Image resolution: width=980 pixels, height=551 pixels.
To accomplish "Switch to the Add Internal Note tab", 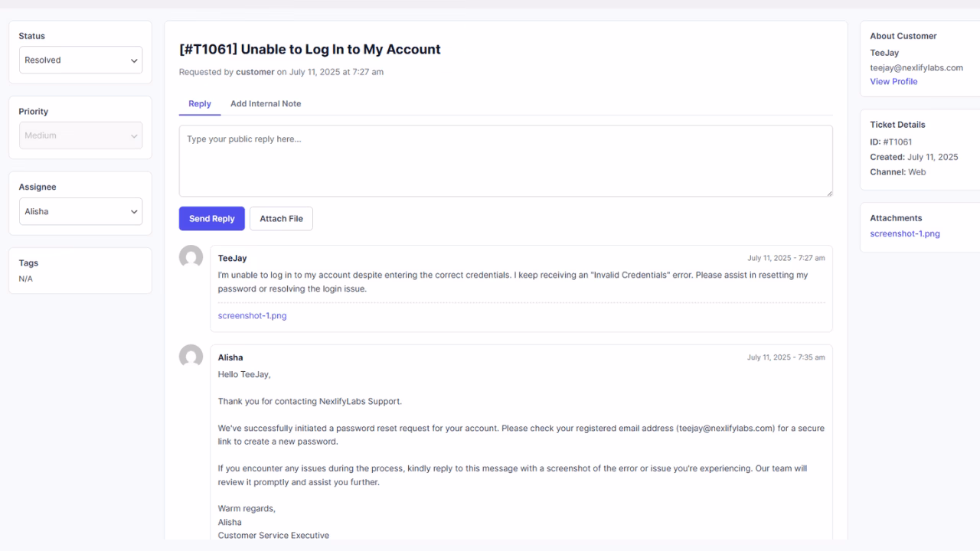I will (x=266, y=103).
